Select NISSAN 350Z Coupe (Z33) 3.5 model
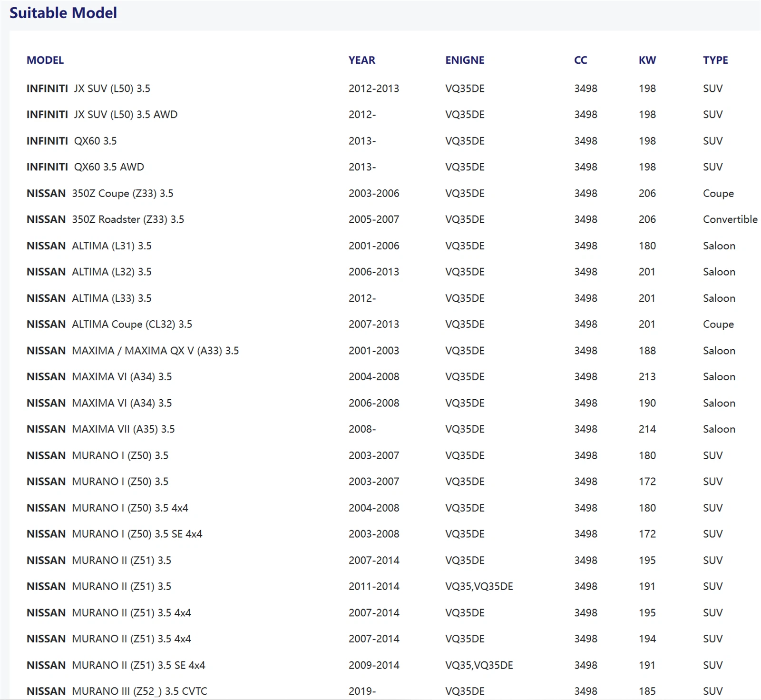 tap(100, 194)
